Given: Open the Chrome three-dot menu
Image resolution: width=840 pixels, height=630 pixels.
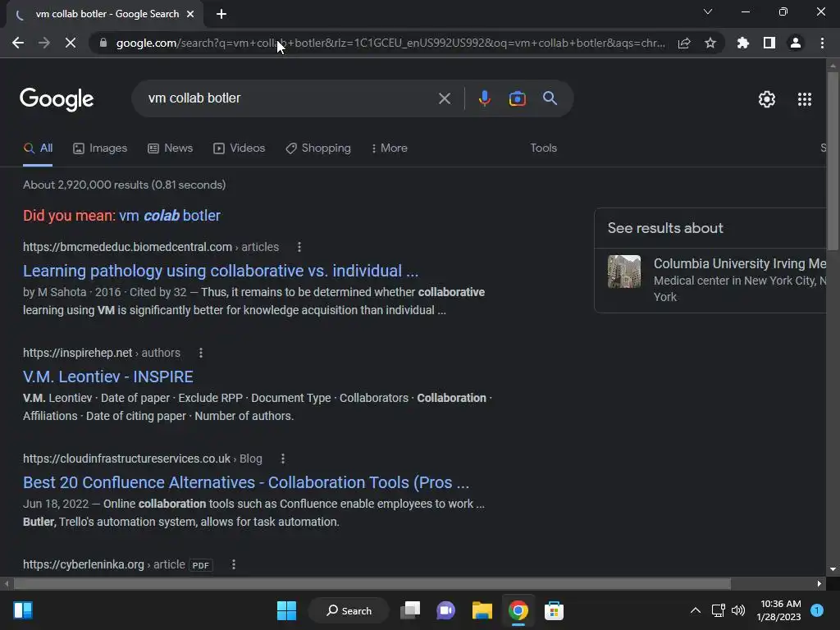Looking at the screenshot, I should tap(822, 43).
